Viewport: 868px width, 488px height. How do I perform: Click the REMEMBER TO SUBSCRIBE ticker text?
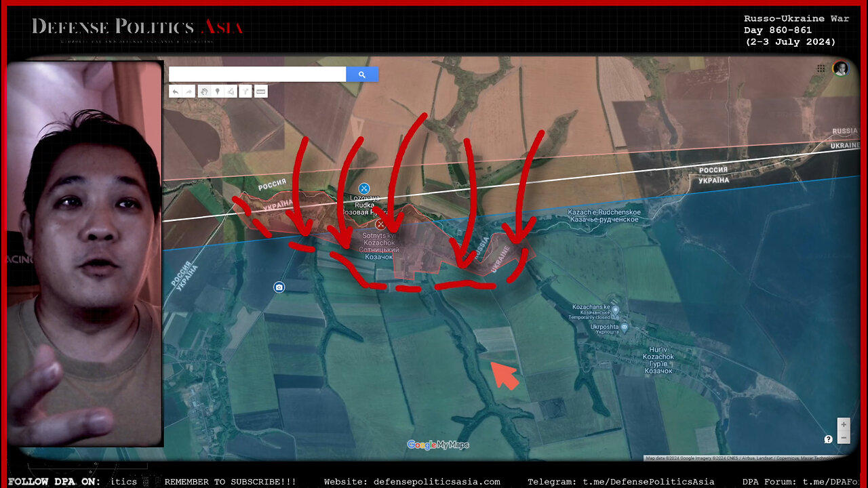click(x=230, y=481)
